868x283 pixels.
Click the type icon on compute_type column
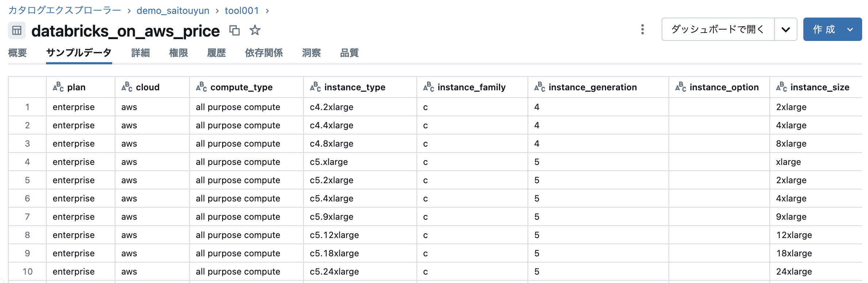[201, 87]
